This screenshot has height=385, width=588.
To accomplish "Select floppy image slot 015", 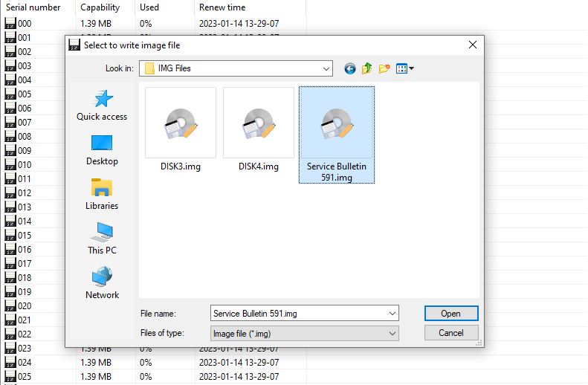I will pyautogui.click(x=25, y=236).
